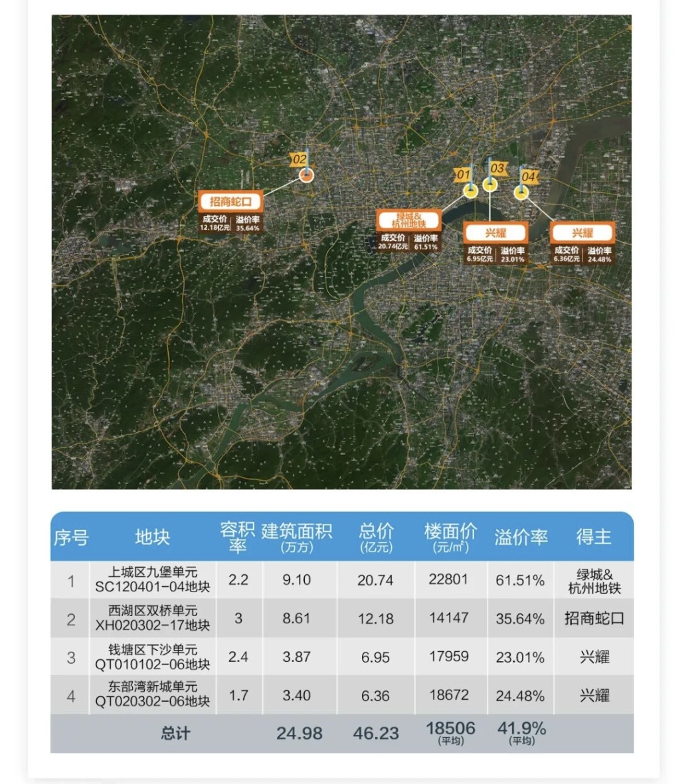The height and width of the screenshot is (784, 680).
Task: Click the 24.48% premium rate table cell
Action: (x=521, y=695)
